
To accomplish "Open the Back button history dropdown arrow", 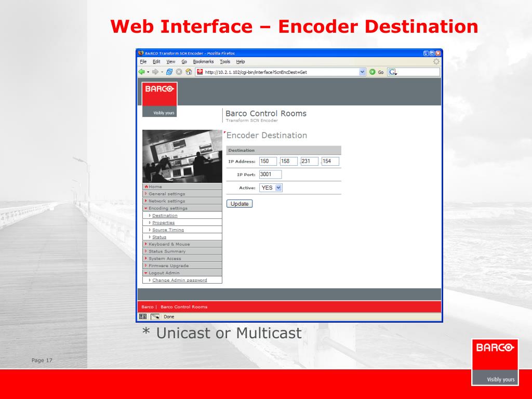I will [148, 72].
